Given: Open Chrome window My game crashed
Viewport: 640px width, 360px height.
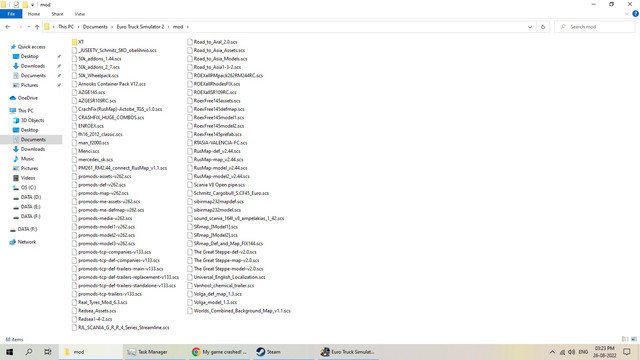Looking at the screenshot, I should pyautogui.click(x=219, y=352).
